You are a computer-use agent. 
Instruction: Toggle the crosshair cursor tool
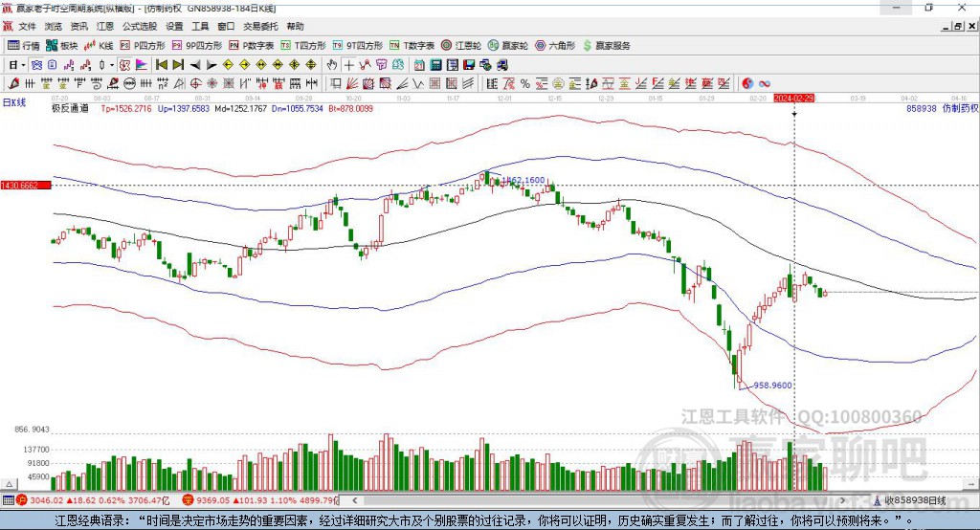tap(348, 65)
